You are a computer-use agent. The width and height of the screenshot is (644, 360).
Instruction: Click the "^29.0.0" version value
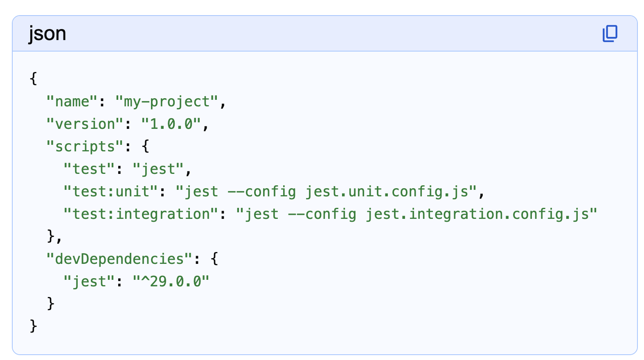point(171,281)
